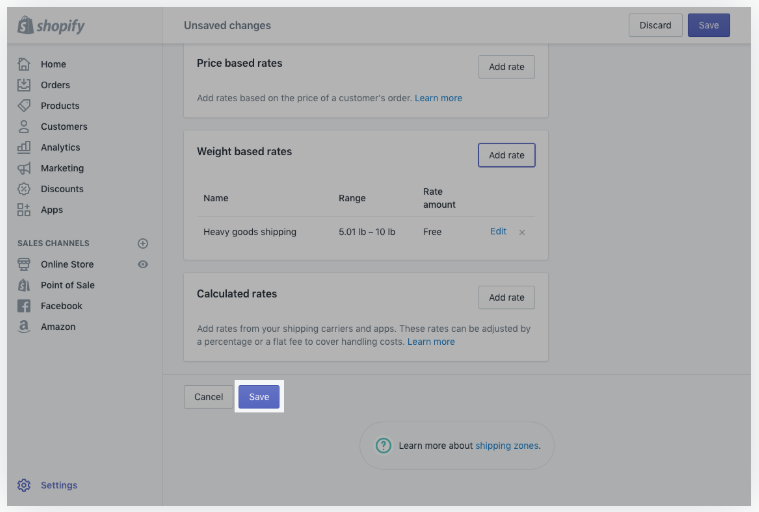This screenshot has width=759, height=512.
Task: Delete the Heavy goods shipping rate
Action: coord(522,232)
